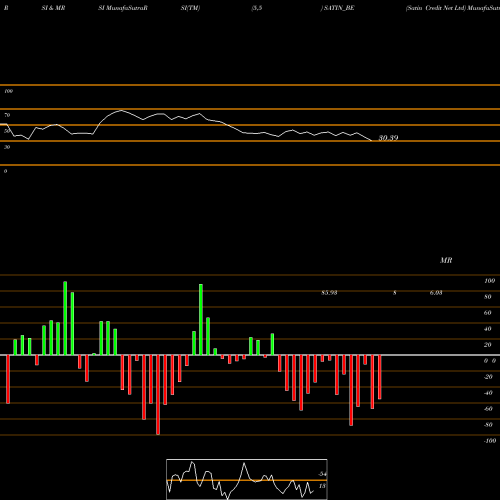This screenshot has width=500, height=500.
Task: Click the '54' value in mini chart
Action: click(x=322, y=474)
